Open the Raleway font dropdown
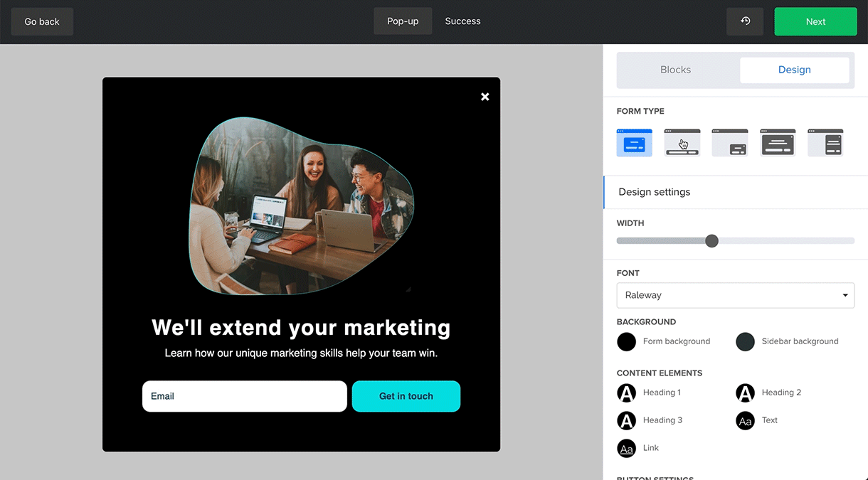The width and height of the screenshot is (868, 480). point(735,295)
